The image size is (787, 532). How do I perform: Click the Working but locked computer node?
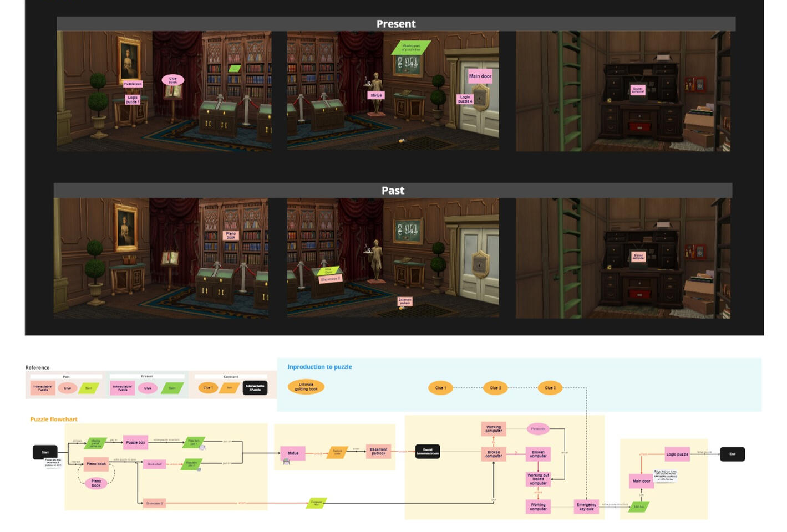538,479
